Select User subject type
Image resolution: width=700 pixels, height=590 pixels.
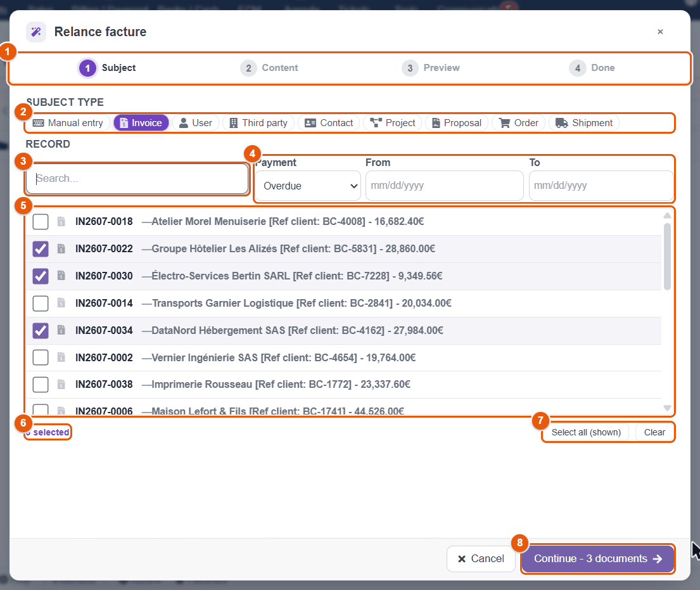point(196,123)
